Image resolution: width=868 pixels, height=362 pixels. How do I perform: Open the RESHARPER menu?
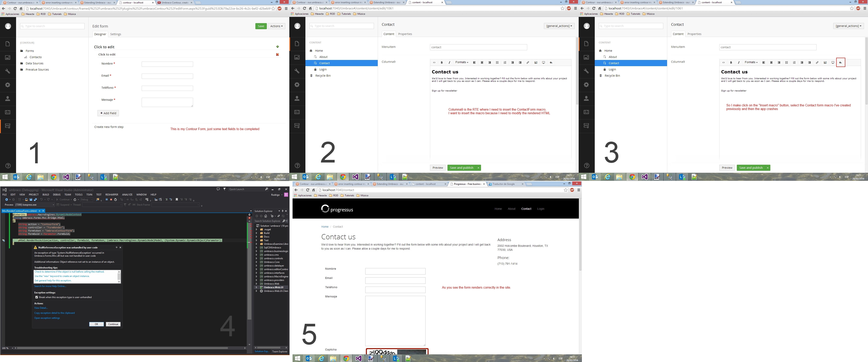pos(112,194)
